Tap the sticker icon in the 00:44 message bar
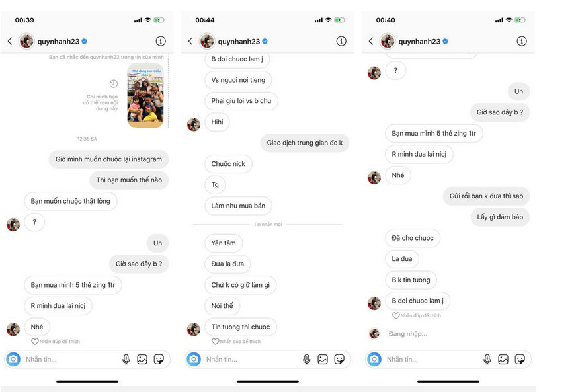 coord(339,359)
